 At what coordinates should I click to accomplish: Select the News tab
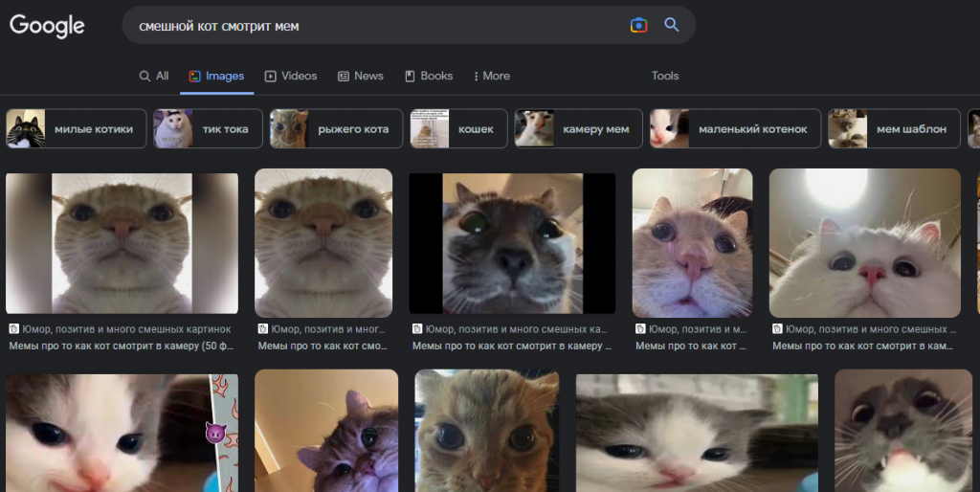[x=360, y=76]
